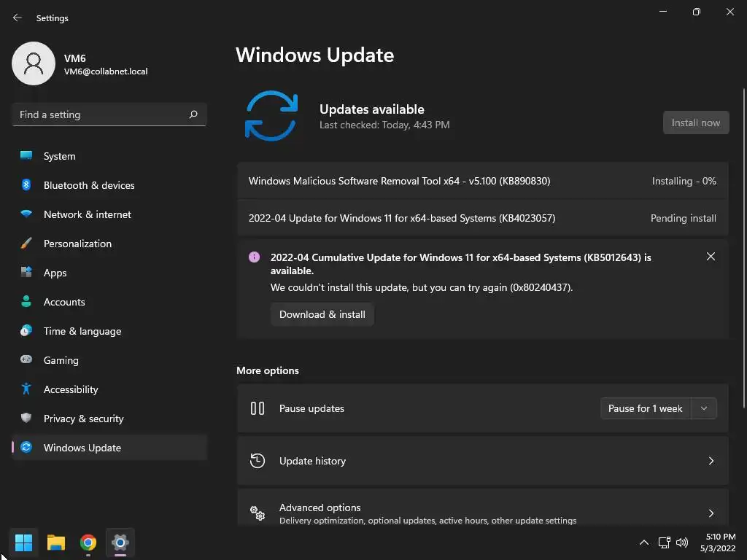The width and height of the screenshot is (747, 560).
Task: Open the volume speaker tray icon
Action: (x=682, y=542)
